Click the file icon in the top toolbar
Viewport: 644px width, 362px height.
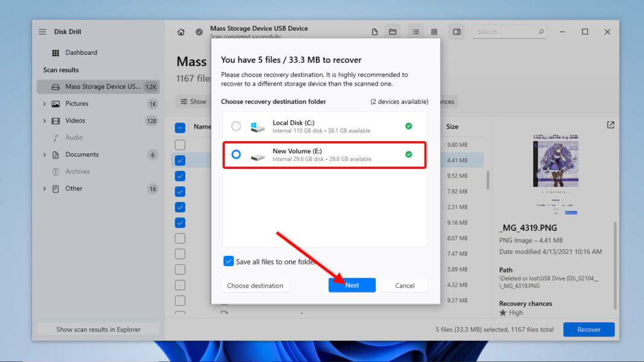374,31
